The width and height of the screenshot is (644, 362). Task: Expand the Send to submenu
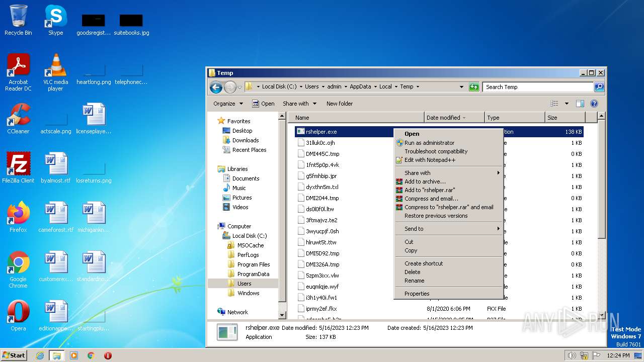pyautogui.click(x=448, y=229)
